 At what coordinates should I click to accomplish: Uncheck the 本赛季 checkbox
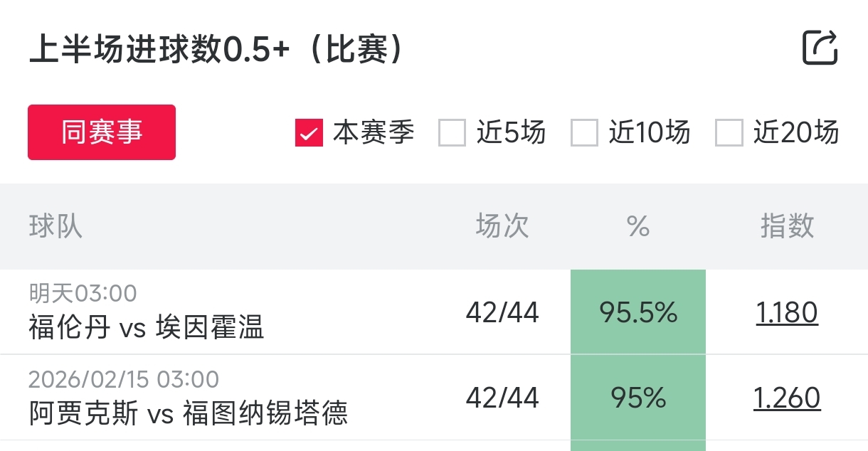309,133
